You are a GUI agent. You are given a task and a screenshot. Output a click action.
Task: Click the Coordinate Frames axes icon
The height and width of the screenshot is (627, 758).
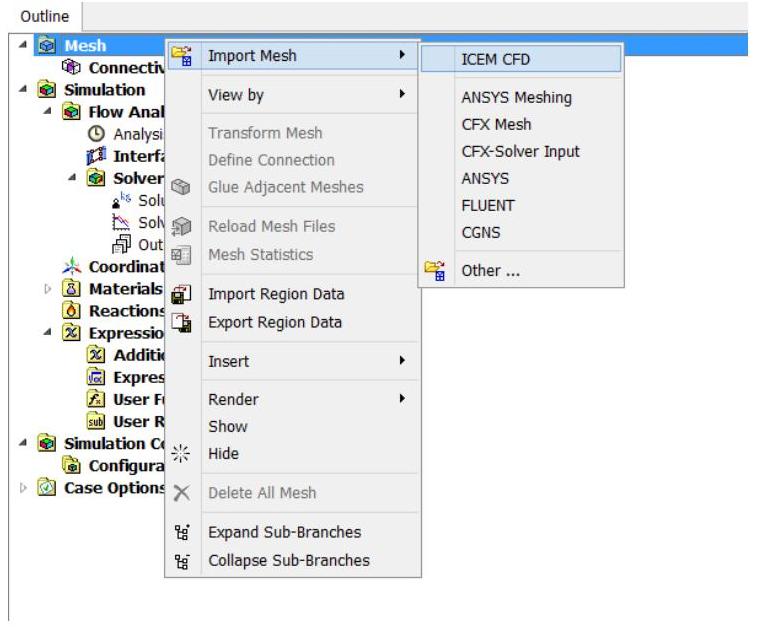[x=72, y=266]
